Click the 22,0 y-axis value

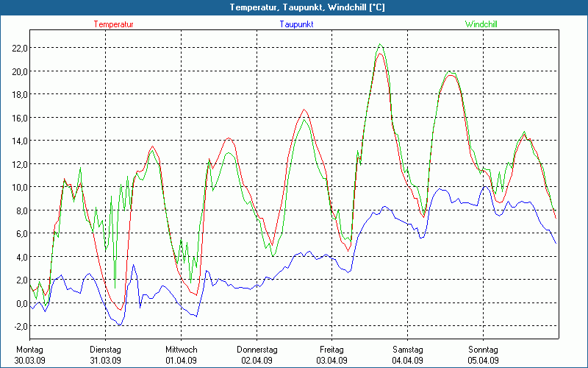coord(18,48)
